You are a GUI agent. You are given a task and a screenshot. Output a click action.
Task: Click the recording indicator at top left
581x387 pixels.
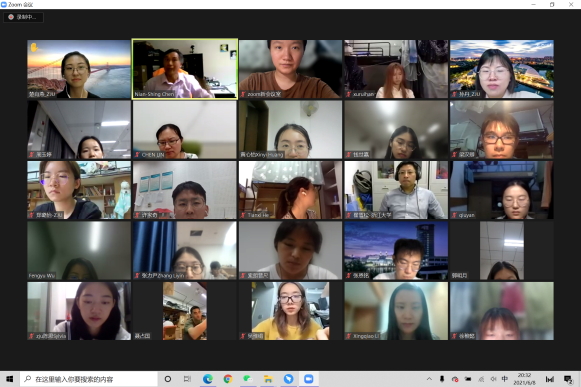23,17
